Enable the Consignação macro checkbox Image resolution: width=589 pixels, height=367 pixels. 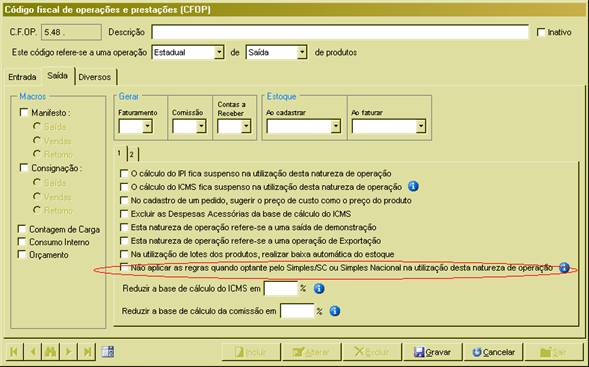click(24, 168)
